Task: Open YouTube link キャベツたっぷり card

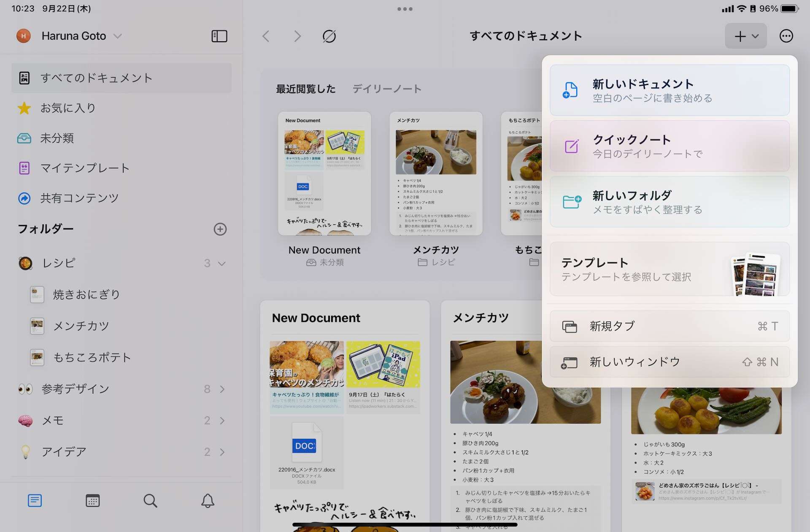Action: pyautogui.click(x=307, y=378)
